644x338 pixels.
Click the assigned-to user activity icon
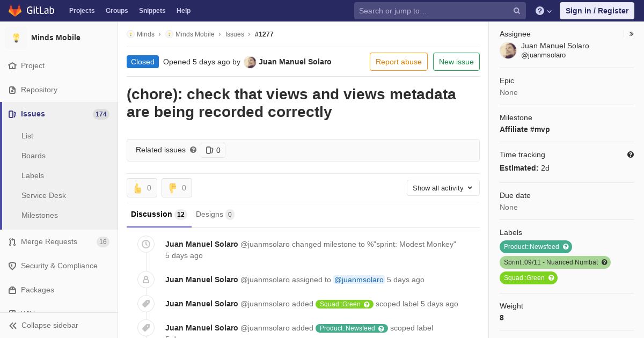tap(146, 280)
